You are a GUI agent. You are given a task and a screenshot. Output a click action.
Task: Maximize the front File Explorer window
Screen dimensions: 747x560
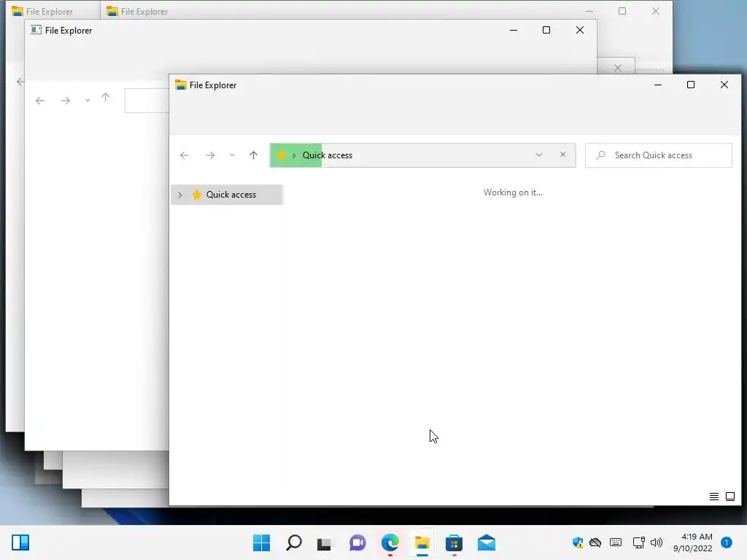coord(691,85)
